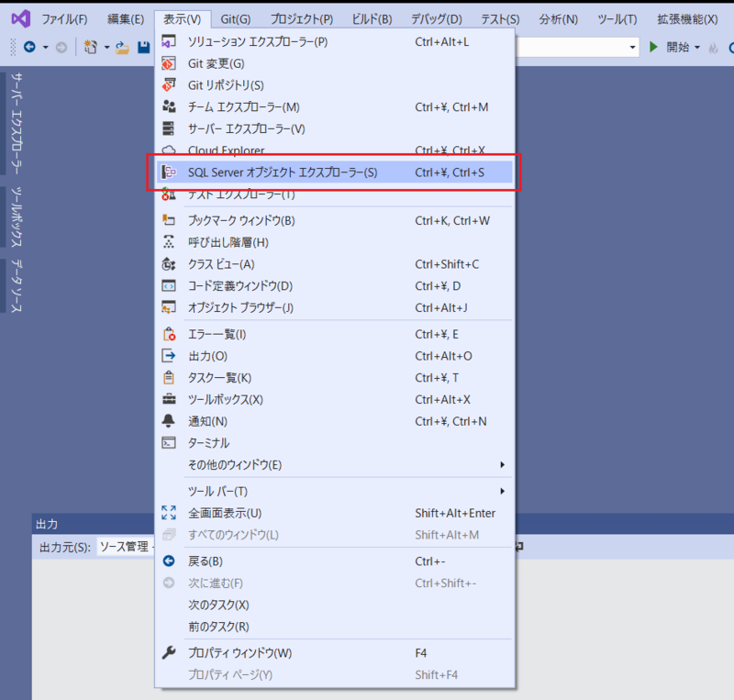734x700 pixels.
Task: Click the 全画面表示 expand arrows icon
Action: (169, 513)
